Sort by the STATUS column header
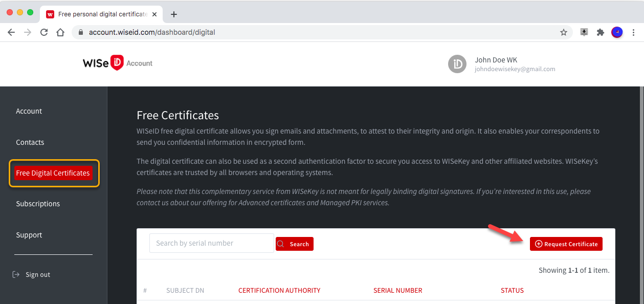Viewport: 644px width, 304px height. click(512, 290)
